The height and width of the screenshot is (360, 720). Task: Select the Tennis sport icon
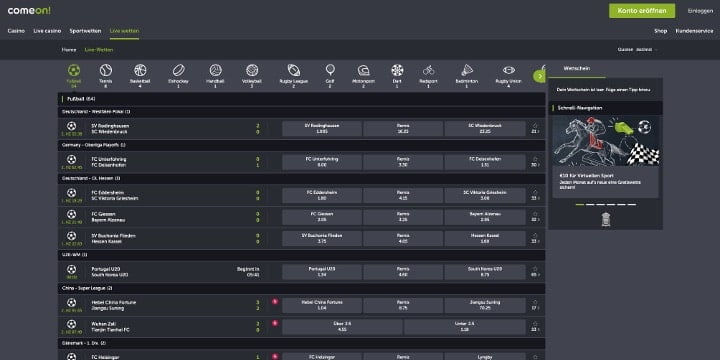coord(106,70)
